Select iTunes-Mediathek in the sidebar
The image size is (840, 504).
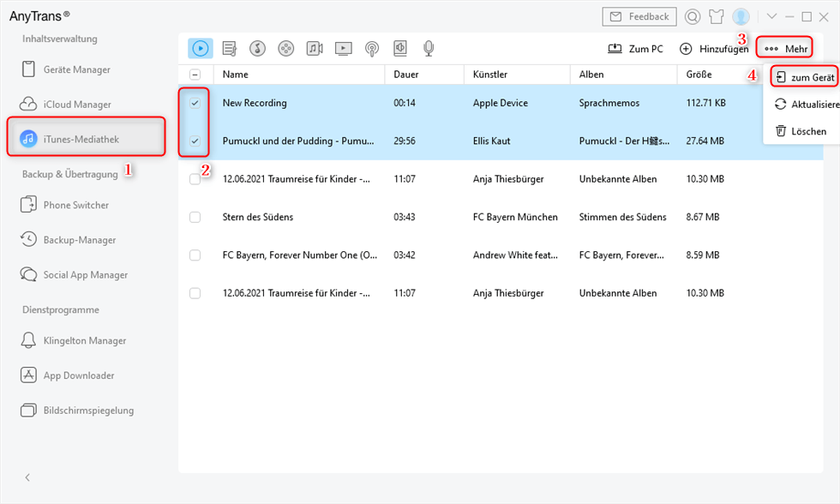click(86, 139)
